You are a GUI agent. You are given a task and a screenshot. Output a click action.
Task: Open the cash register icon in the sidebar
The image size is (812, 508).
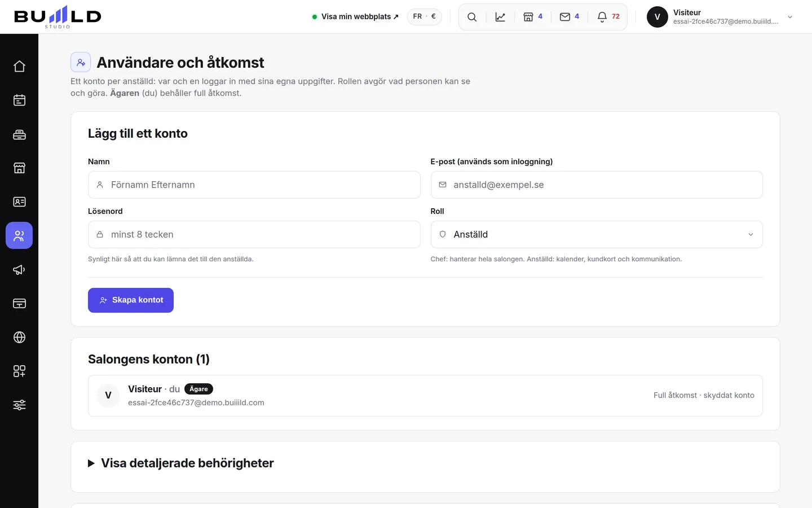coord(19,134)
